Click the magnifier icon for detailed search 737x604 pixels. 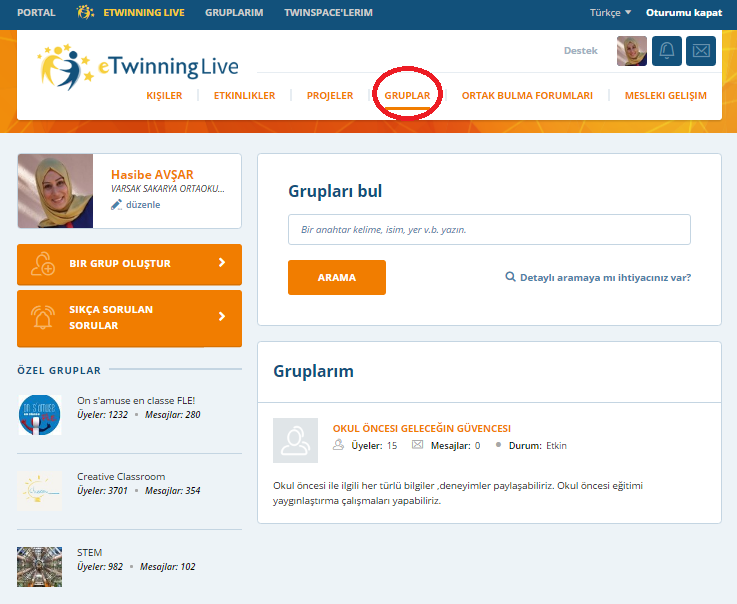click(510, 277)
